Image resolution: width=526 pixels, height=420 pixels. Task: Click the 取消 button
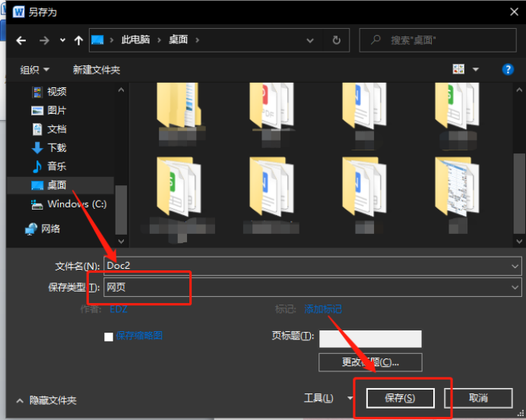point(478,398)
